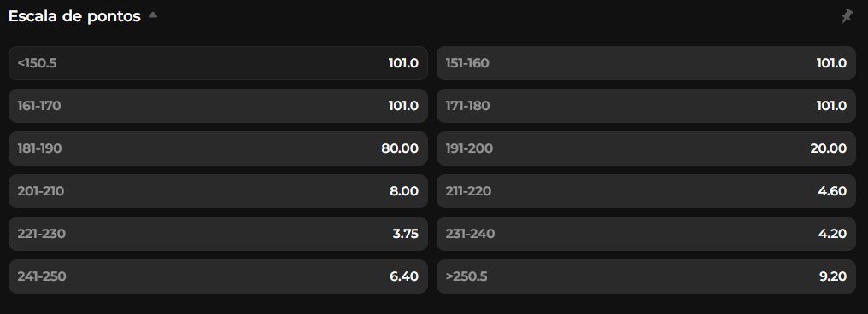Bet on 241-250 at 6.40
Image resolution: width=868 pixels, height=314 pixels.
(x=218, y=276)
